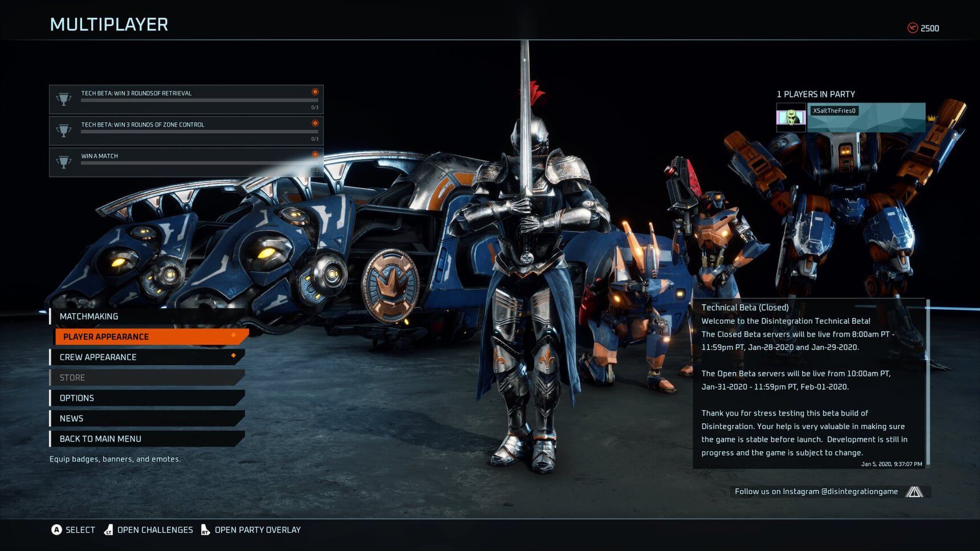
Task: Click the XSaltTheFries0 player name tag
Action: click(834, 111)
